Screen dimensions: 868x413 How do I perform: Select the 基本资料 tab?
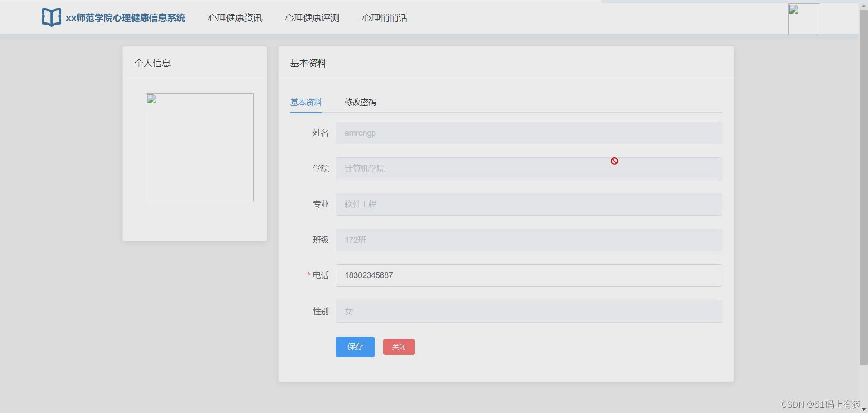pyautogui.click(x=306, y=102)
